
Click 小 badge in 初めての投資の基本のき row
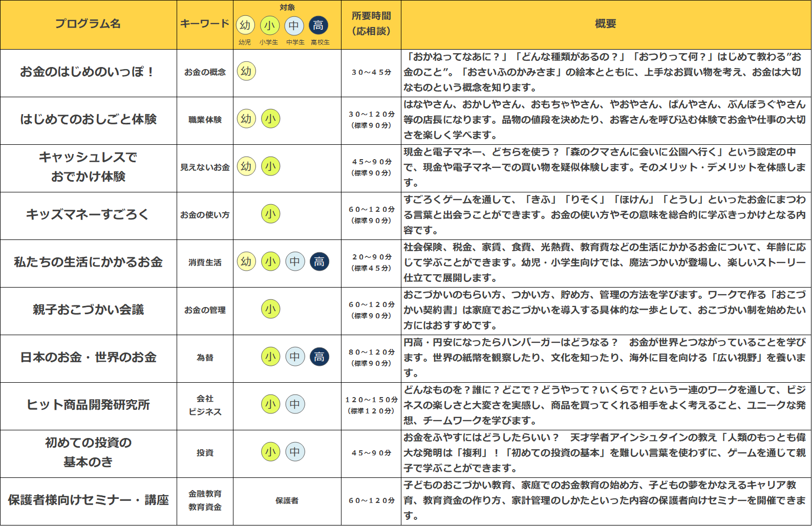point(271,452)
